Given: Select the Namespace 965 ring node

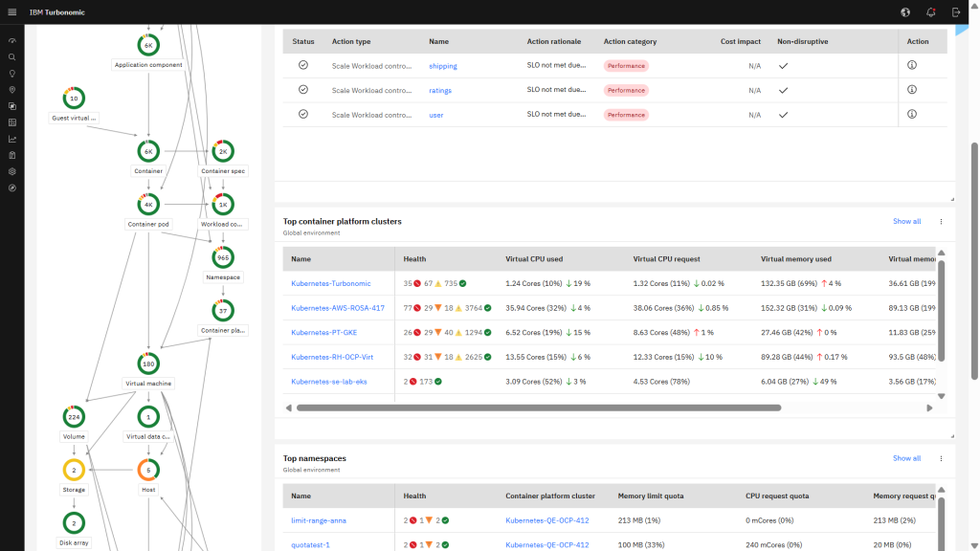Looking at the screenshot, I should [x=222, y=257].
